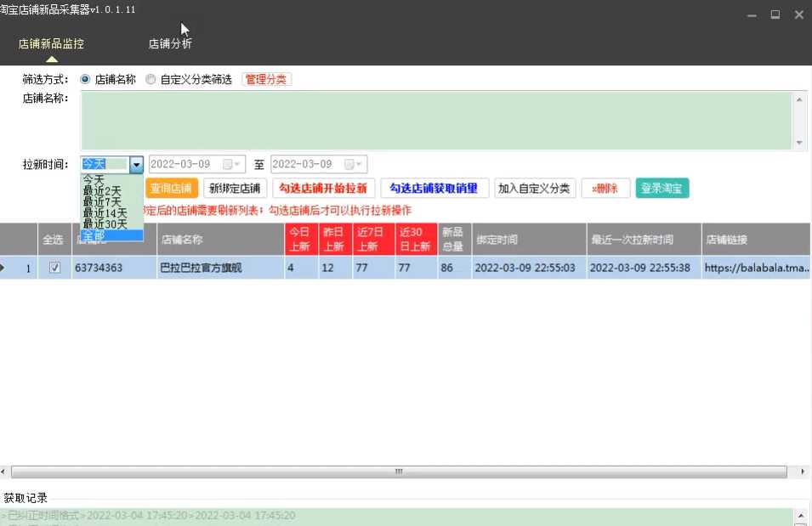Collapse the 拉新时间 combo box arrow

(x=136, y=164)
